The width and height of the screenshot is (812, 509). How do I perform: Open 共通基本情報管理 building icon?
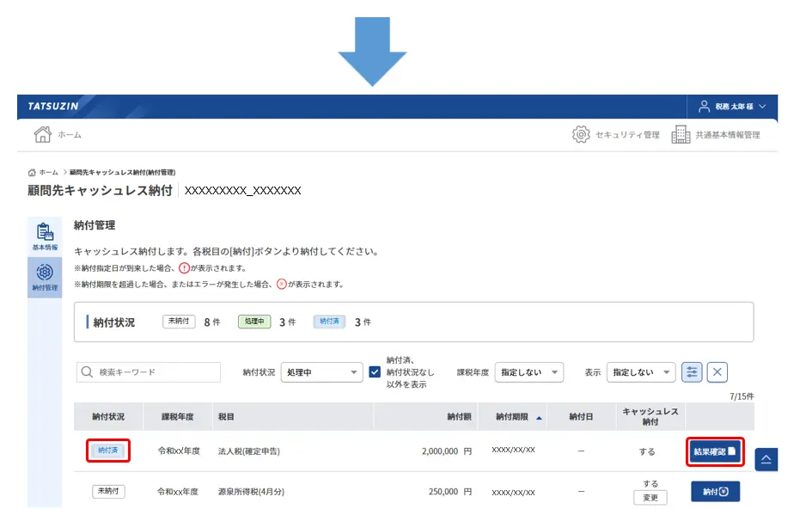pos(681,134)
